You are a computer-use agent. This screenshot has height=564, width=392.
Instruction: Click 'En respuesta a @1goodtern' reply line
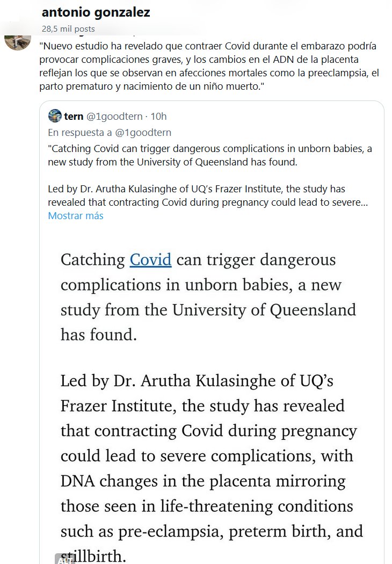click(109, 132)
